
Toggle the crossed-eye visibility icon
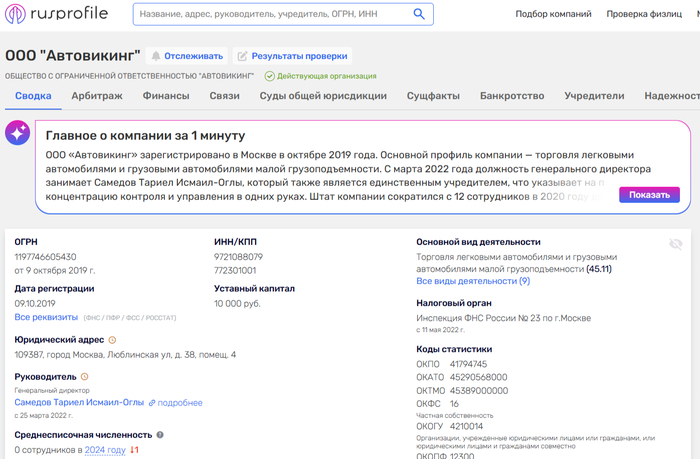pos(675,244)
